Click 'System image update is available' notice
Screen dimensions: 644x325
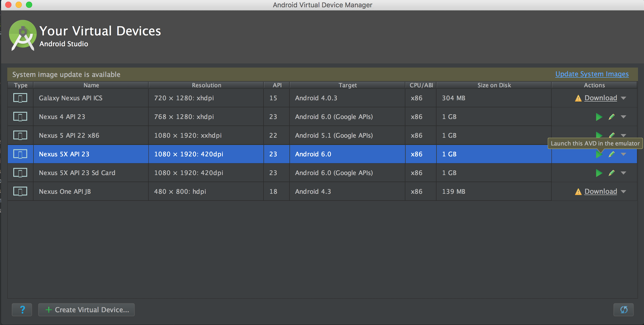[x=66, y=74]
